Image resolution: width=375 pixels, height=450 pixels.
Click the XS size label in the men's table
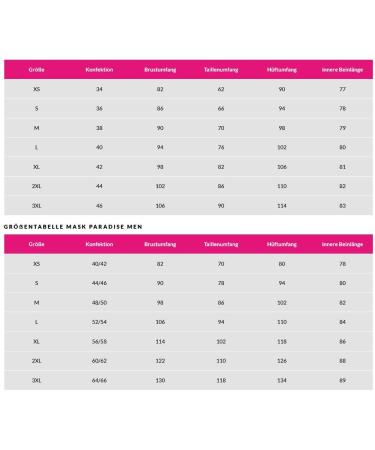[37, 264]
